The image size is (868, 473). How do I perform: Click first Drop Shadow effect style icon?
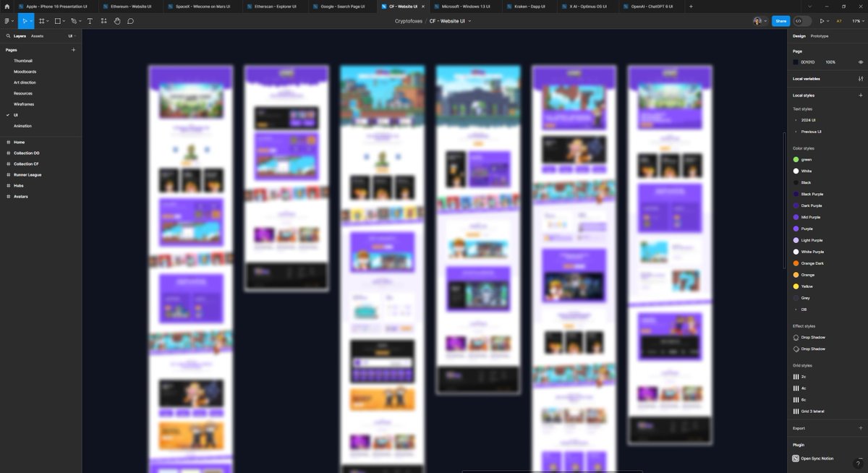point(796,337)
